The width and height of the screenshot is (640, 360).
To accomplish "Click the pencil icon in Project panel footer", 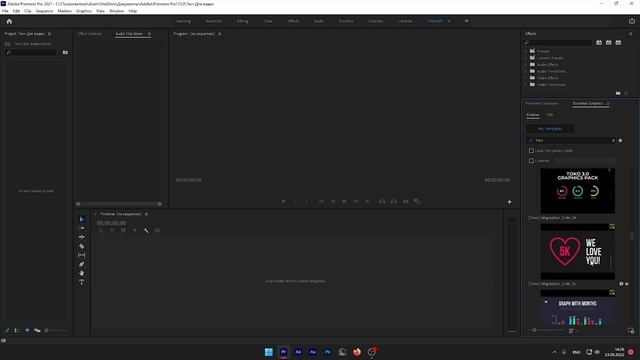I will pos(7,330).
